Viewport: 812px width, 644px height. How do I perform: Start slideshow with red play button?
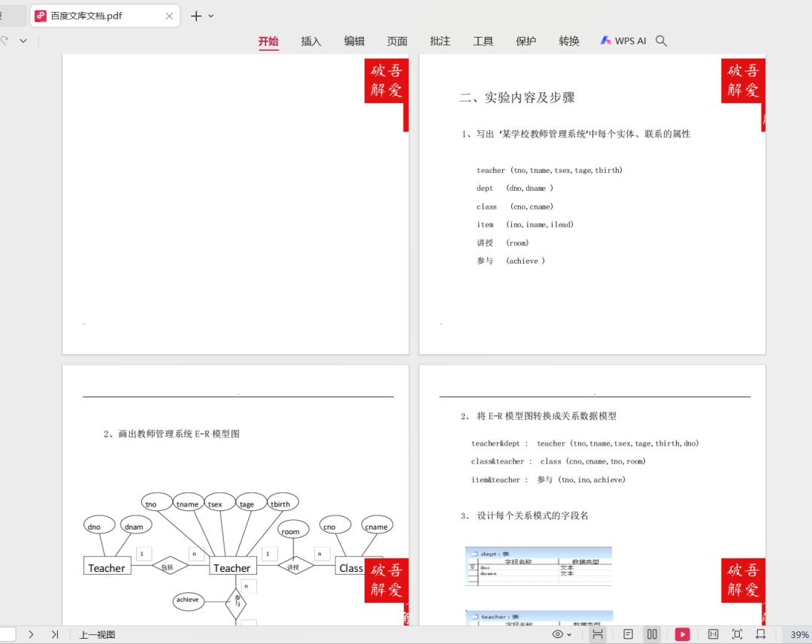click(683, 634)
